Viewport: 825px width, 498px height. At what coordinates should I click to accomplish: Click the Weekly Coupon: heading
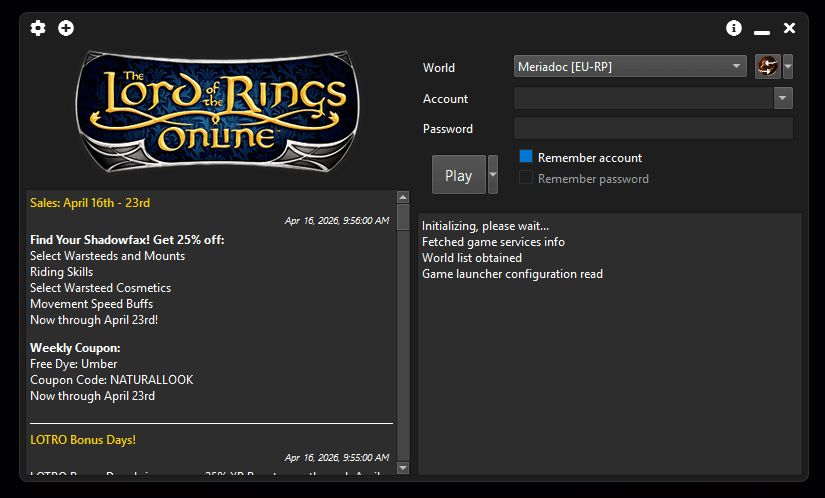pyautogui.click(x=75, y=348)
